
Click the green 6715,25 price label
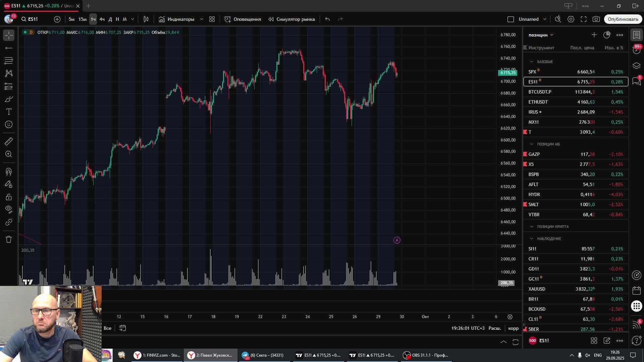click(x=508, y=73)
